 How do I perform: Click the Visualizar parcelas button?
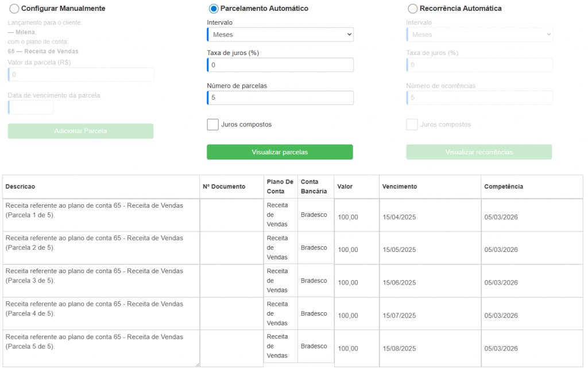coord(280,152)
